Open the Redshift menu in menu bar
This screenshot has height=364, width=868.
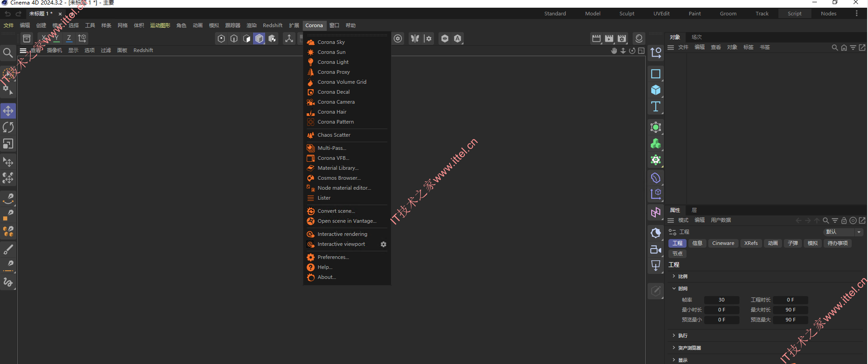[272, 25]
